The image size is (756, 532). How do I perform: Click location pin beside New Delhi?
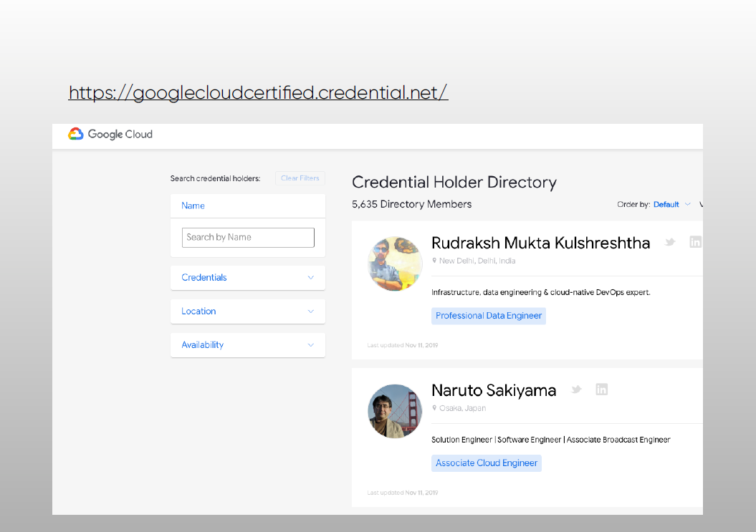coord(434,261)
